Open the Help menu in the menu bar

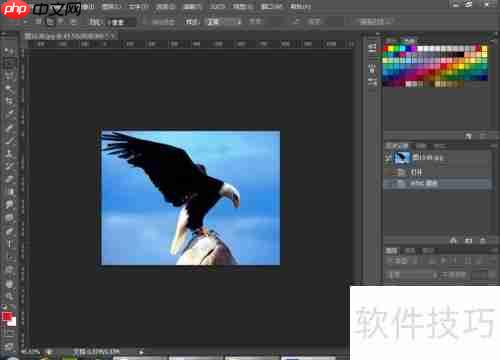pos(300,6)
